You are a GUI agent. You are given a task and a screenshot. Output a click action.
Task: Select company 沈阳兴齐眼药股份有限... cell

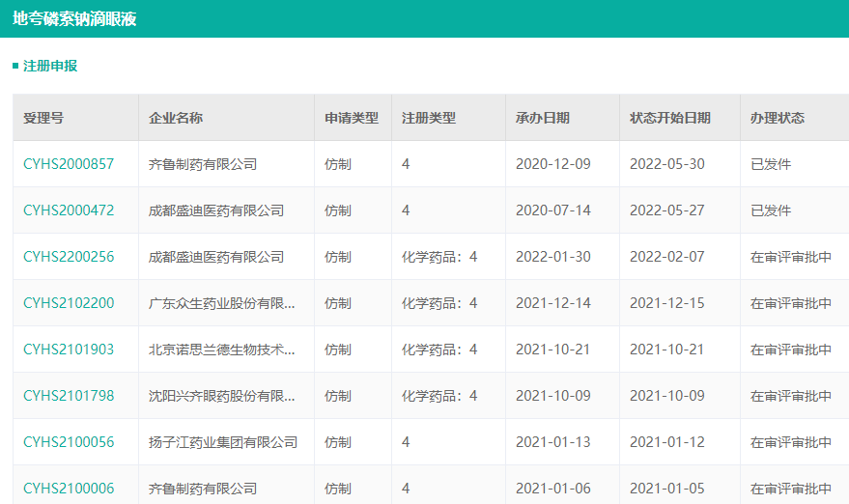221,396
